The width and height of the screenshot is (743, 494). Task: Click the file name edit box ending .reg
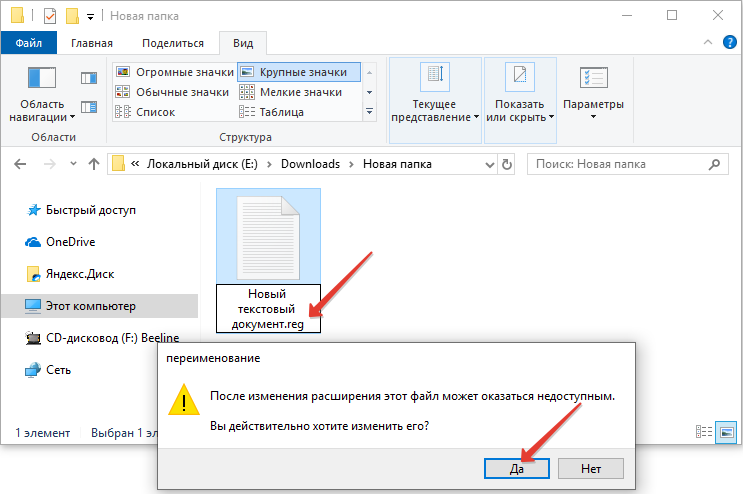tap(268, 308)
